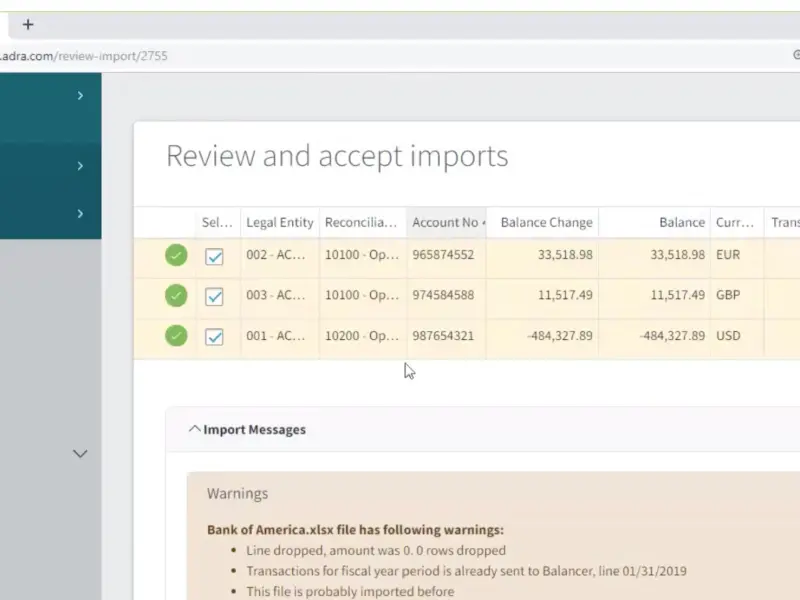Screen dimensions: 800x600
Task: Expand the third sidebar chevron item
Action: point(80,214)
